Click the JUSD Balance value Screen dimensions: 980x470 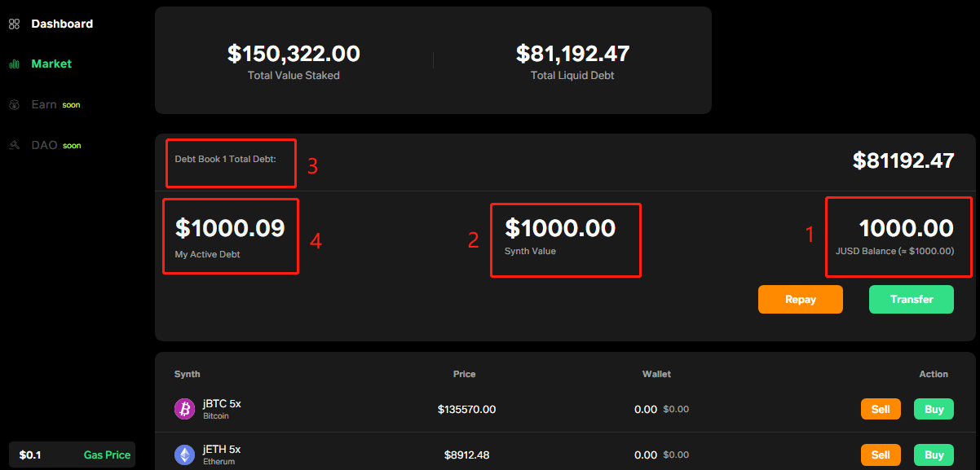click(x=906, y=228)
